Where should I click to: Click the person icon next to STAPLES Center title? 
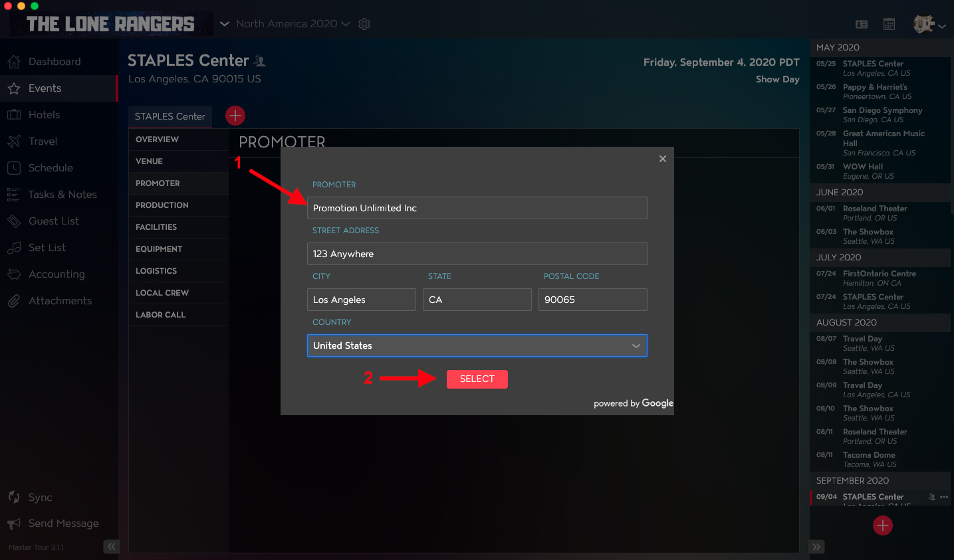(260, 61)
